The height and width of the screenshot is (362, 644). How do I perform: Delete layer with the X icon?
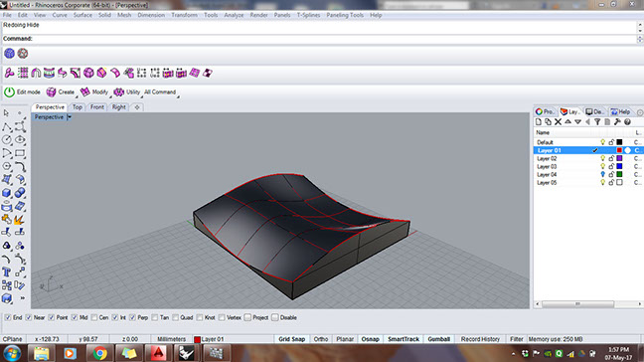[558, 122]
